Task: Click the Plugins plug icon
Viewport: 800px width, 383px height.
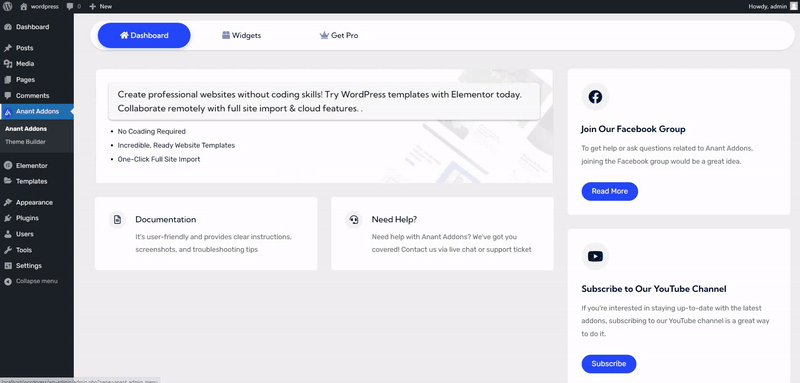Action: (x=8, y=218)
